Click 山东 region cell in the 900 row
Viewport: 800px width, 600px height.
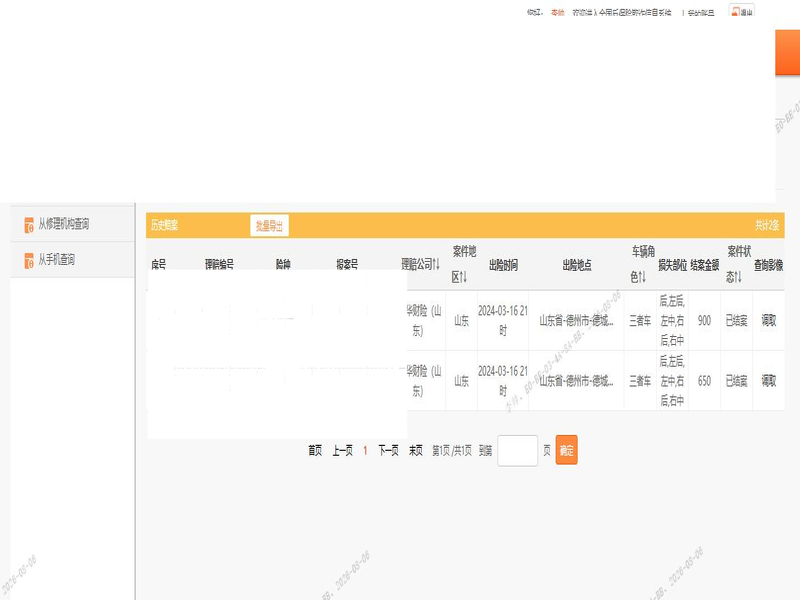click(461, 320)
